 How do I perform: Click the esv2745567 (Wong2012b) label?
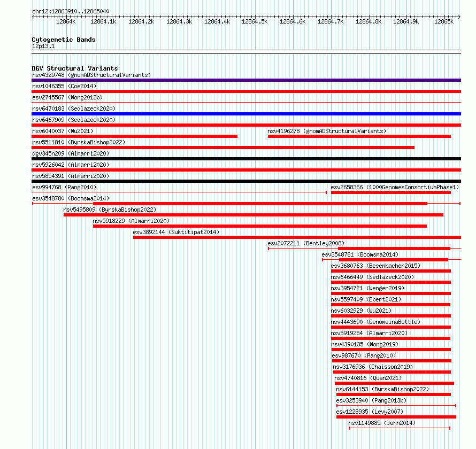coord(67,97)
